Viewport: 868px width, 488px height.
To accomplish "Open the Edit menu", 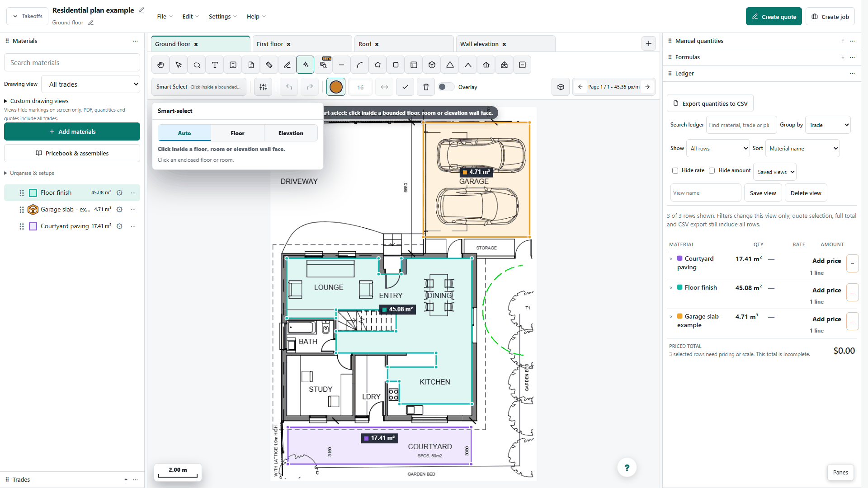I will pos(190,17).
